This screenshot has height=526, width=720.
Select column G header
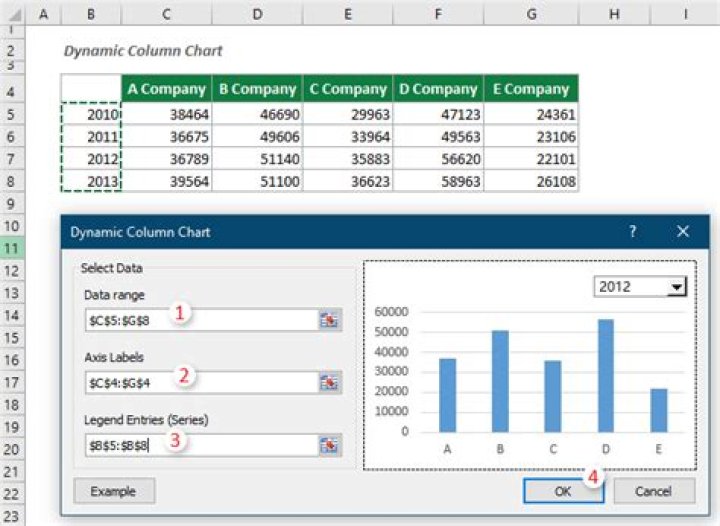click(x=531, y=14)
